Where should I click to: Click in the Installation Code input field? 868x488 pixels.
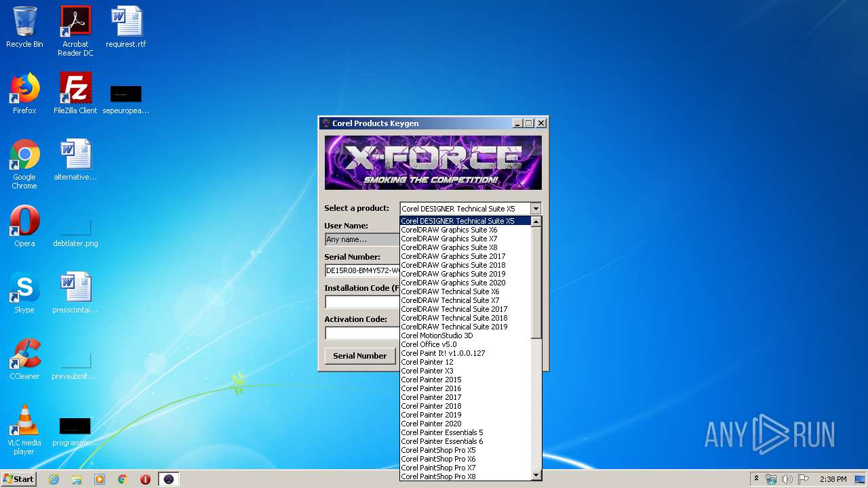[362, 302]
